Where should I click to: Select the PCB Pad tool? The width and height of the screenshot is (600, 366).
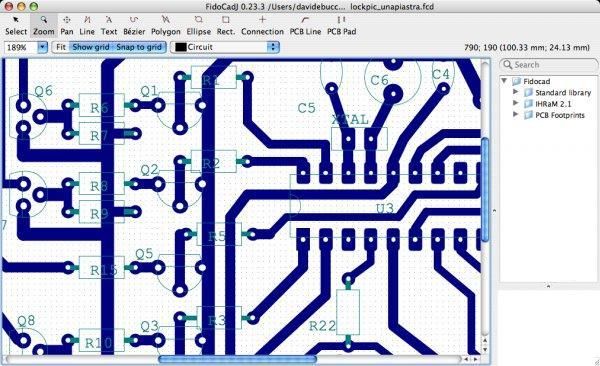(342, 26)
